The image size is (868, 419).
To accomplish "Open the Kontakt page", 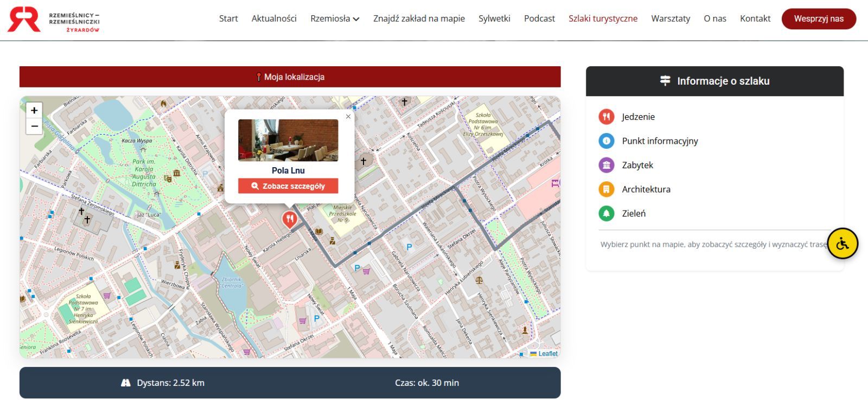I will click(x=755, y=18).
